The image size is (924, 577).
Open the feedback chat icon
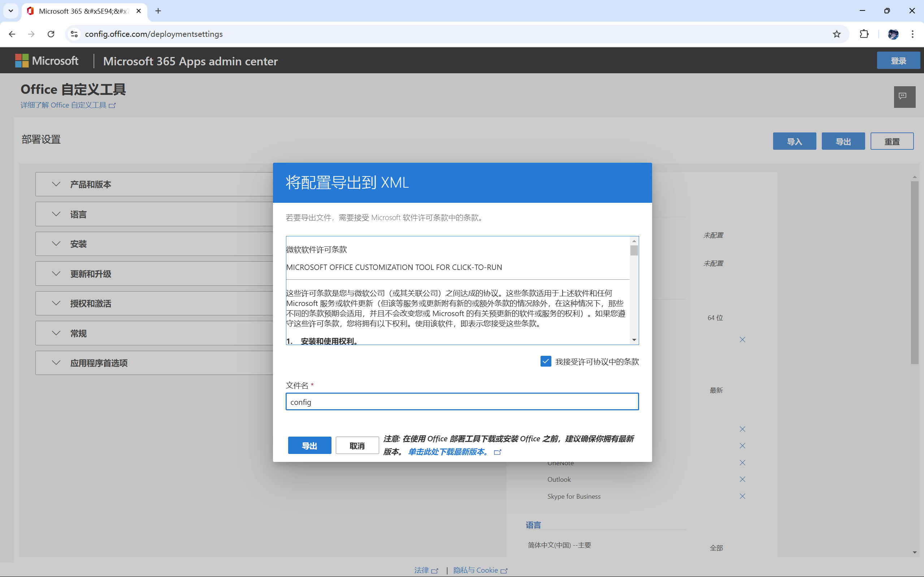point(904,97)
